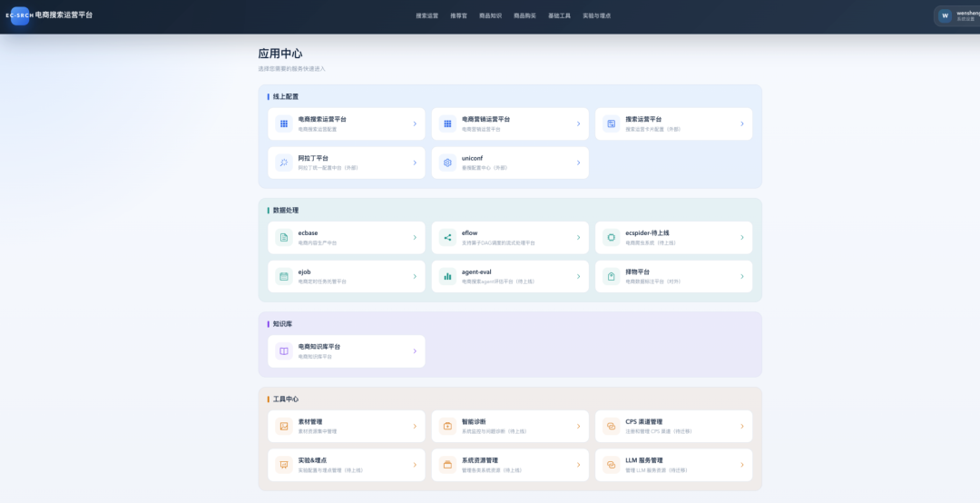The width and height of the screenshot is (980, 503).
Task: Click the chevron on 实验&埋点 card
Action: 415,465
